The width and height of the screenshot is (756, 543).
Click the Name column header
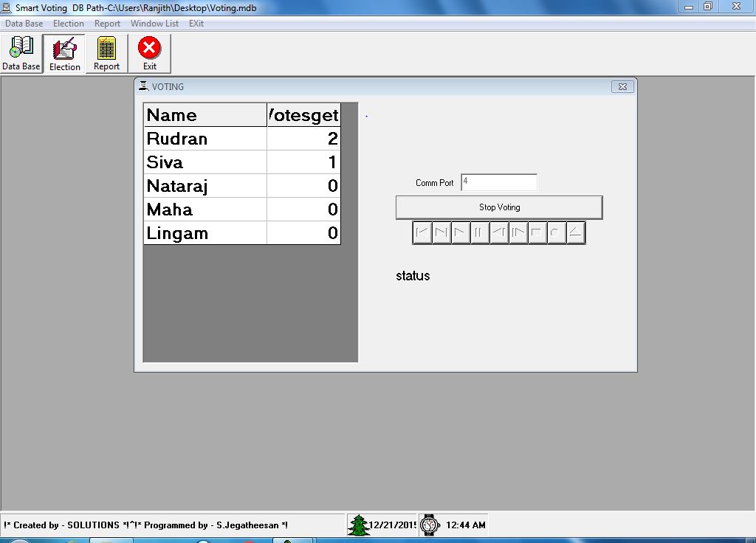(x=205, y=114)
